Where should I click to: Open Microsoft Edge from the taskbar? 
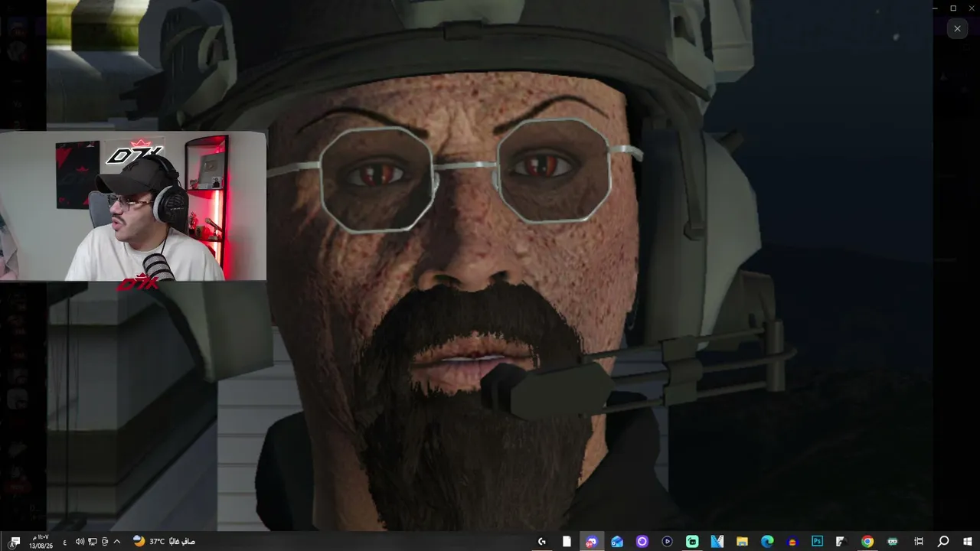767,542
